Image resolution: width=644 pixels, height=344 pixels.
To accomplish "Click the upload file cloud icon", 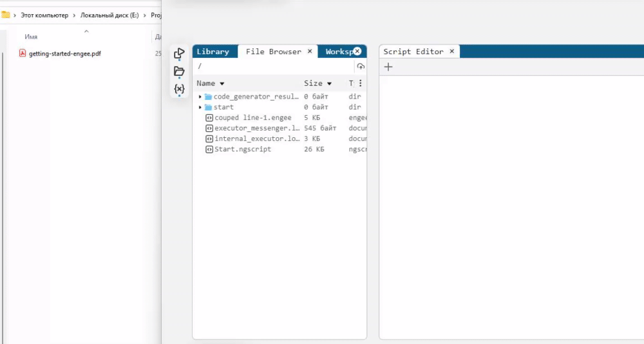I will pos(361,66).
